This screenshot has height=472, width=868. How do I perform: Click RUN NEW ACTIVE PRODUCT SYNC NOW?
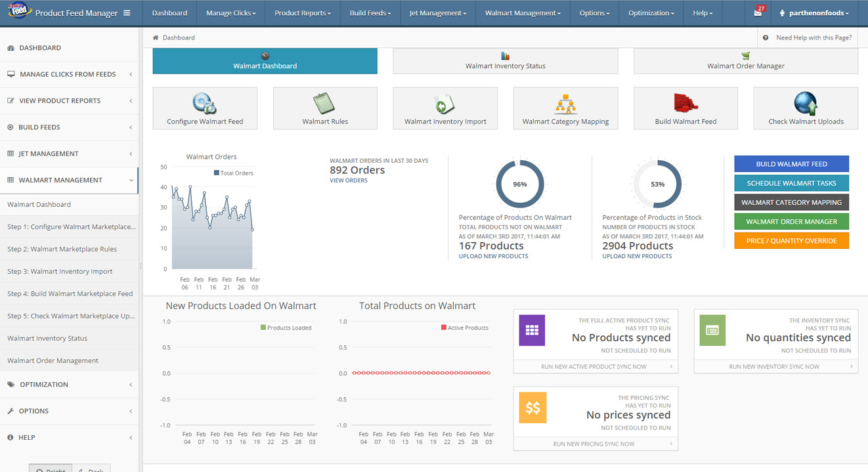(596, 367)
